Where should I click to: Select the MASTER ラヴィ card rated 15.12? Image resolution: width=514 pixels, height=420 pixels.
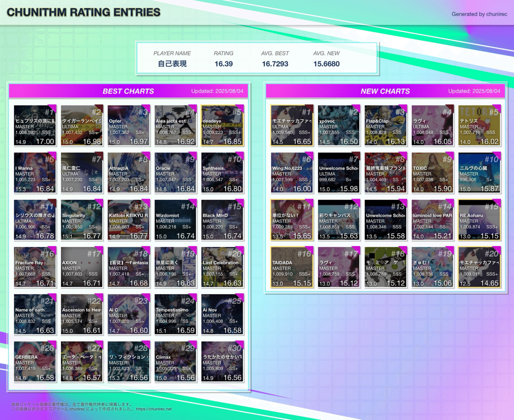point(339,267)
